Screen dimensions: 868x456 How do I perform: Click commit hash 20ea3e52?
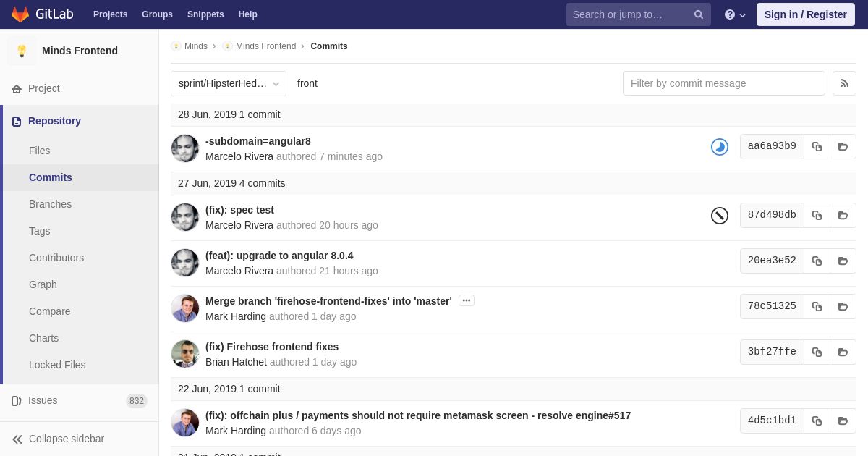772,261
